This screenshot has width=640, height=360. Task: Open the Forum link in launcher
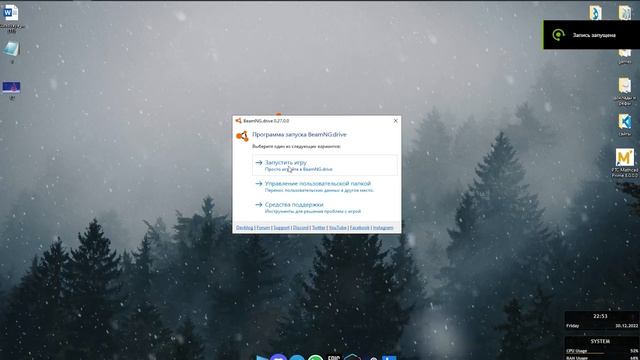[263, 228]
